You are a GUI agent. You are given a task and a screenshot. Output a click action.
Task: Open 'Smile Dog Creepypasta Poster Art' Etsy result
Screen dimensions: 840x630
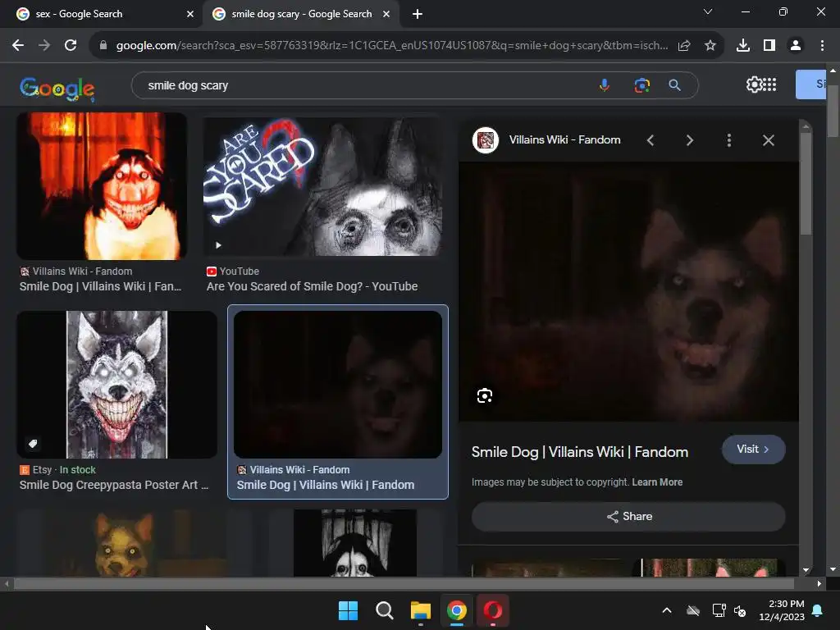click(x=114, y=485)
